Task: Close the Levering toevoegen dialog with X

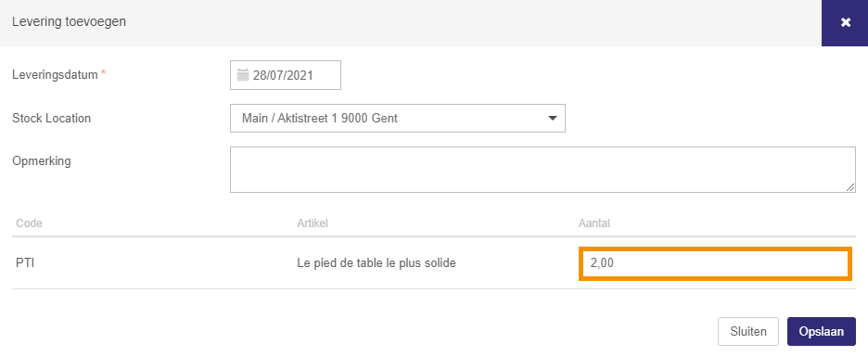Action: click(845, 22)
